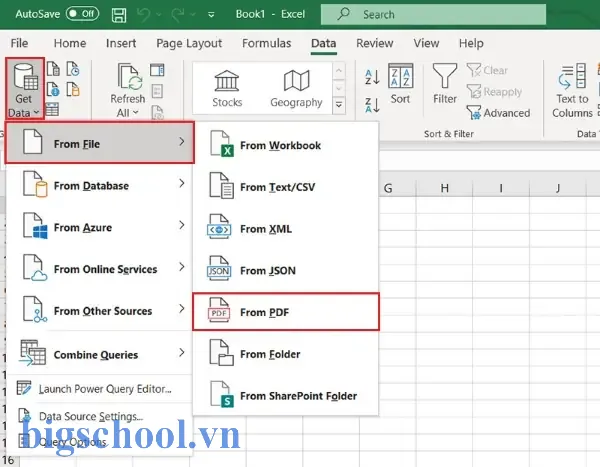
Task: Select the Geography data type
Action: (296, 89)
